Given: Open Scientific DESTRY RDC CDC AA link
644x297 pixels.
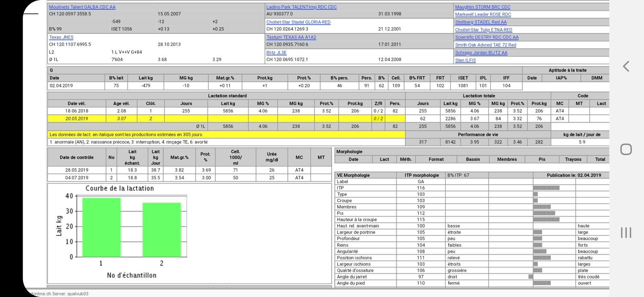Looking at the screenshot, I should coord(487,37).
